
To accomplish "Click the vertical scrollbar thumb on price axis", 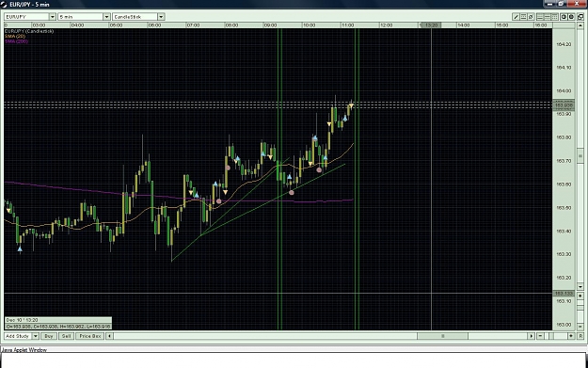I will (580, 155).
